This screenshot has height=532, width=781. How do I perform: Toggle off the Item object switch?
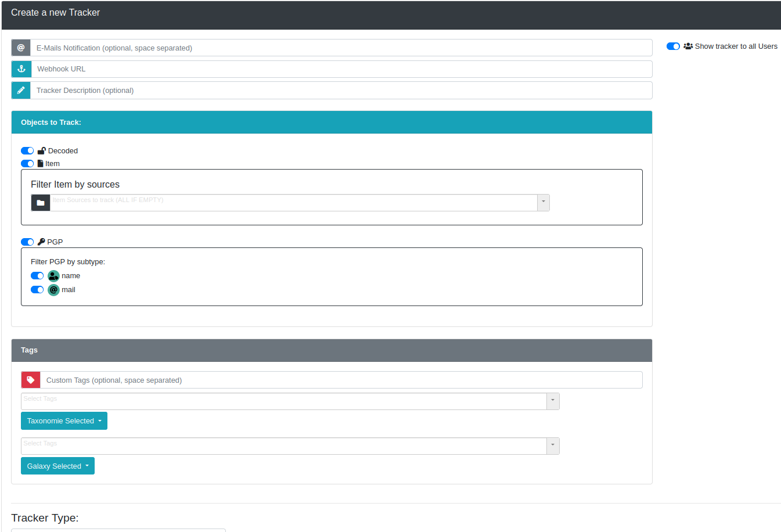click(x=27, y=164)
